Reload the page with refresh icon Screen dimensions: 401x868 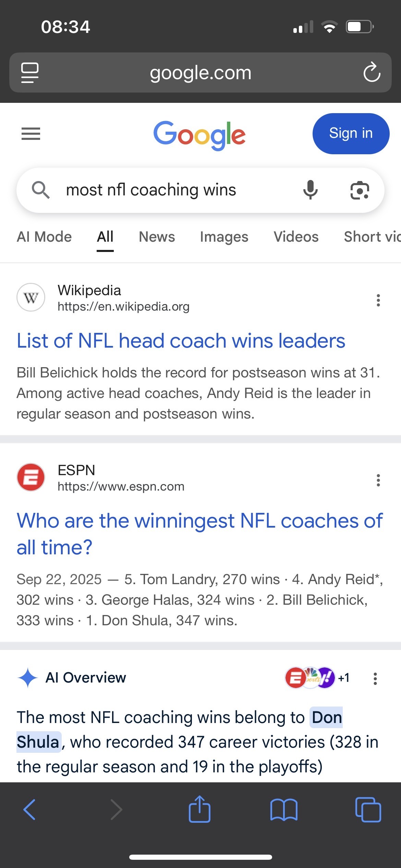pyautogui.click(x=372, y=72)
